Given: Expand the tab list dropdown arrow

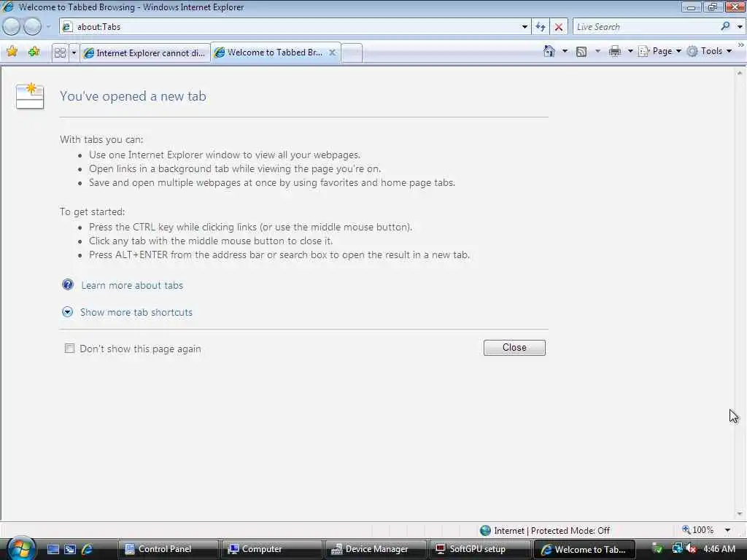Looking at the screenshot, I should (x=74, y=52).
